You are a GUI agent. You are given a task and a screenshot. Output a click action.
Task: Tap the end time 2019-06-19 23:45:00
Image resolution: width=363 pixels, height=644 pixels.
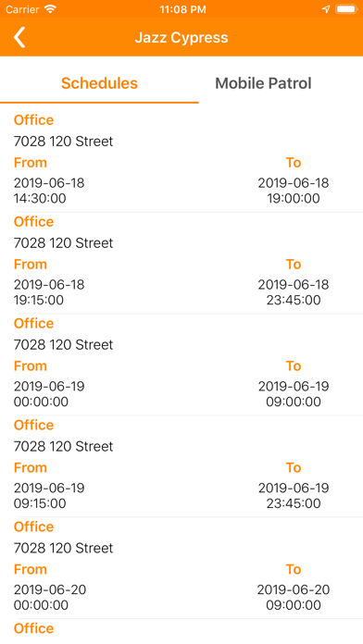(x=294, y=495)
